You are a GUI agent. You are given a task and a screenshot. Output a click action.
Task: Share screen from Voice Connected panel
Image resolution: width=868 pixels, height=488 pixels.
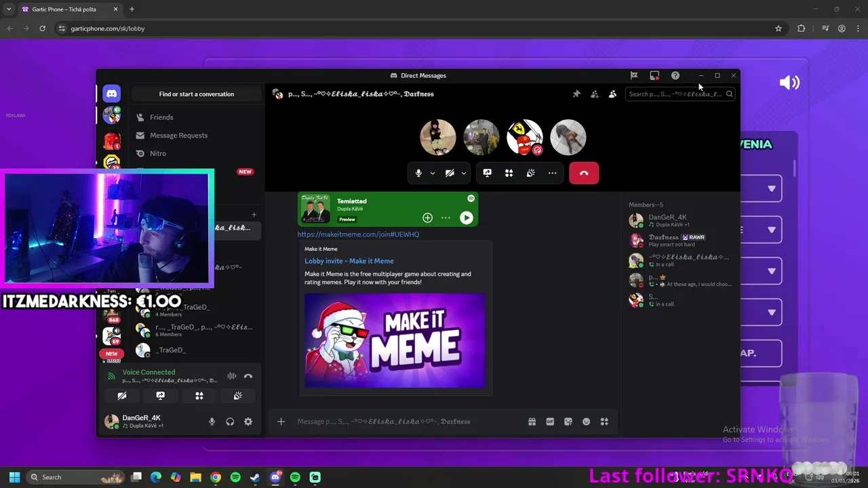pos(161,396)
